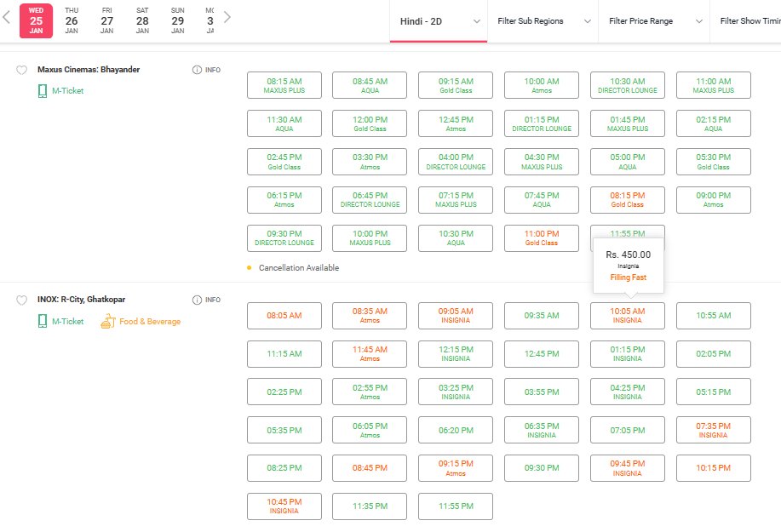Open INOX: R-City, Ghatkopar theater name

[x=81, y=300]
